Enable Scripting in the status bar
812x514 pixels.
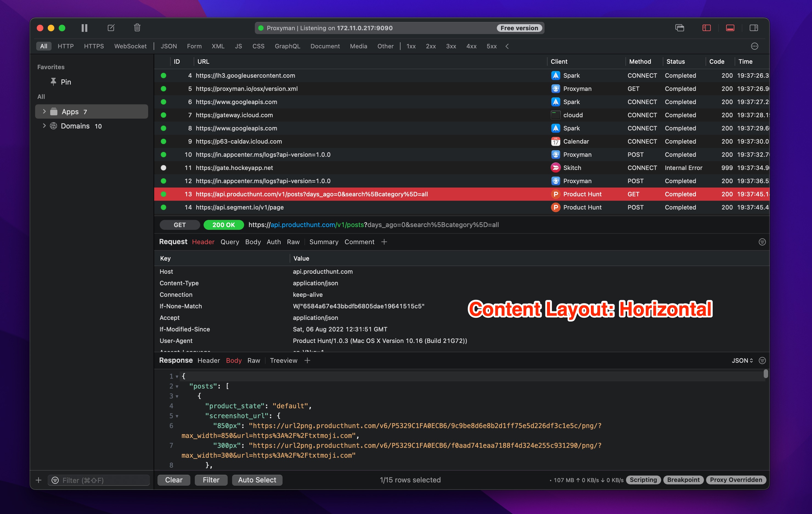pyautogui.click(x=643, y=480)
